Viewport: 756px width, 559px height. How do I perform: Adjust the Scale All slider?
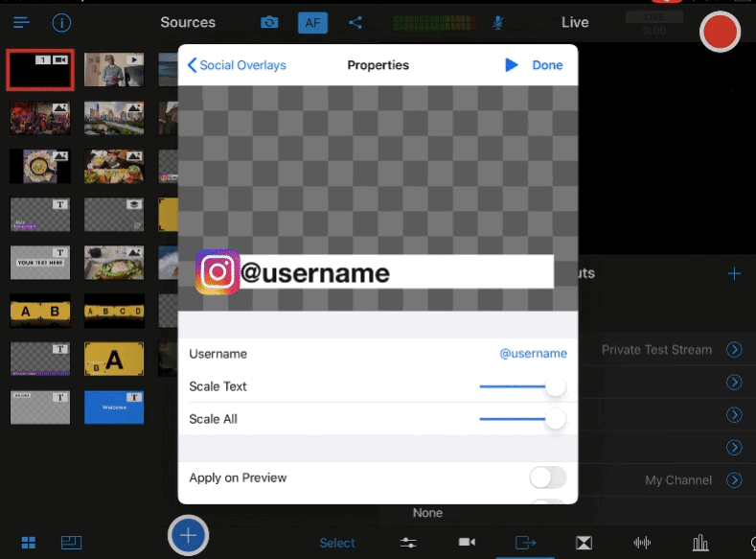(x=522, y=419)
